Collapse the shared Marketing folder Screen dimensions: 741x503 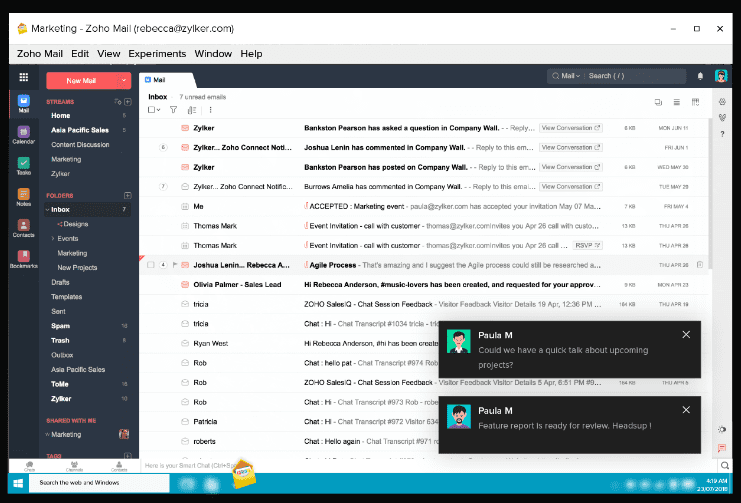pyautogui.click(x=47, y=434)
